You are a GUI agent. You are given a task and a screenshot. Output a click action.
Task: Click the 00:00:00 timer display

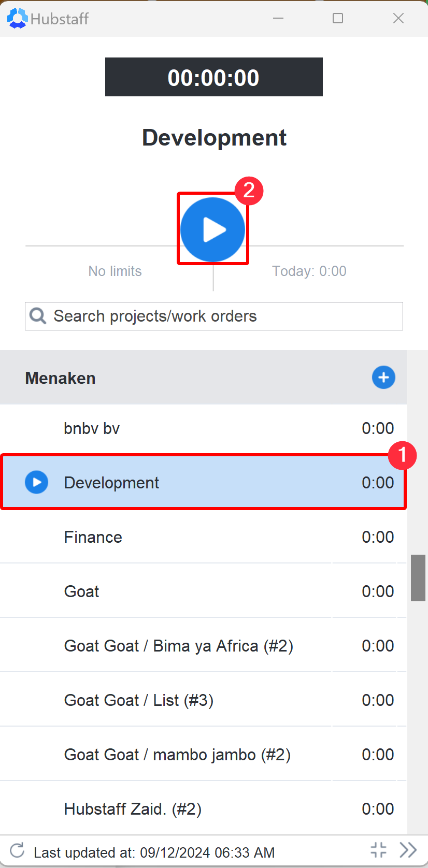click(x=213, y=77)
